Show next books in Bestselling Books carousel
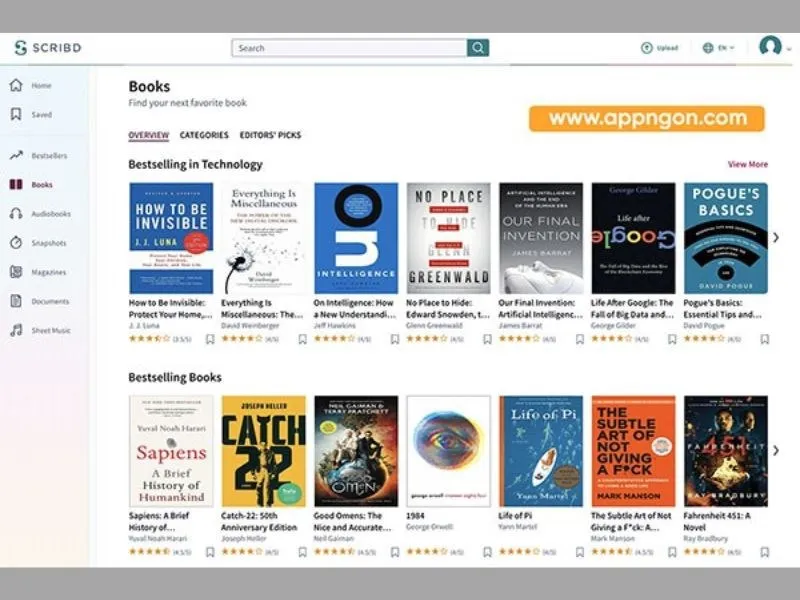This screenshot has height=600, width=800. [x=776, y=451]
